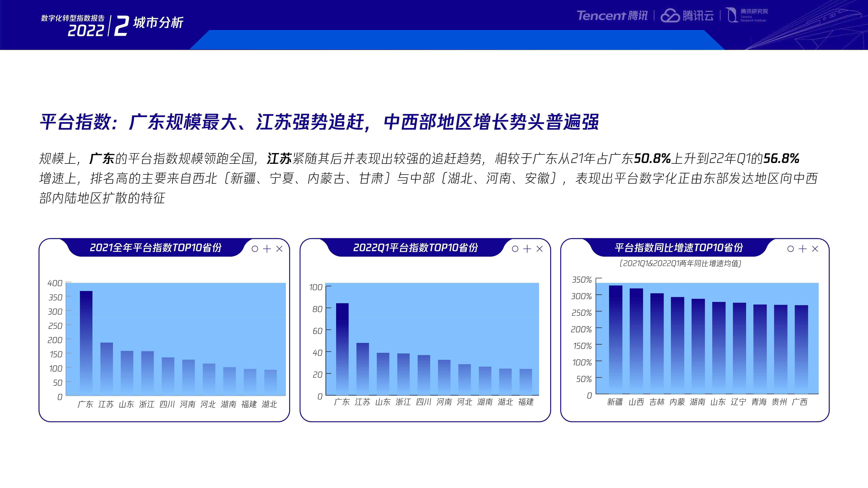The height and width of the screenshot is (488, 868).
Task: Click the 腾讯研究院 logo
Action: click(747, 15)
